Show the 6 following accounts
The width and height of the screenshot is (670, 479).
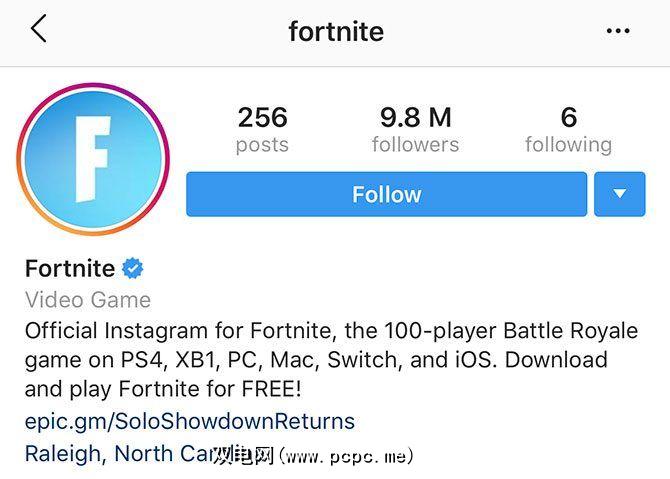click(568, 130)
